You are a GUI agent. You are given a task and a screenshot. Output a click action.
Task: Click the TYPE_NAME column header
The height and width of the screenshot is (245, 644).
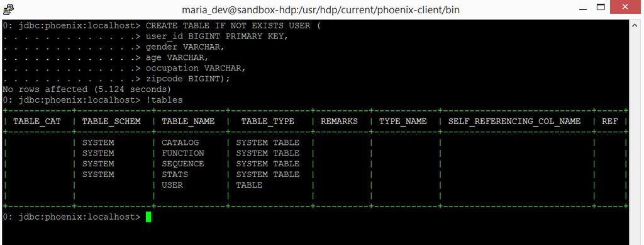(x=403, y=122)
